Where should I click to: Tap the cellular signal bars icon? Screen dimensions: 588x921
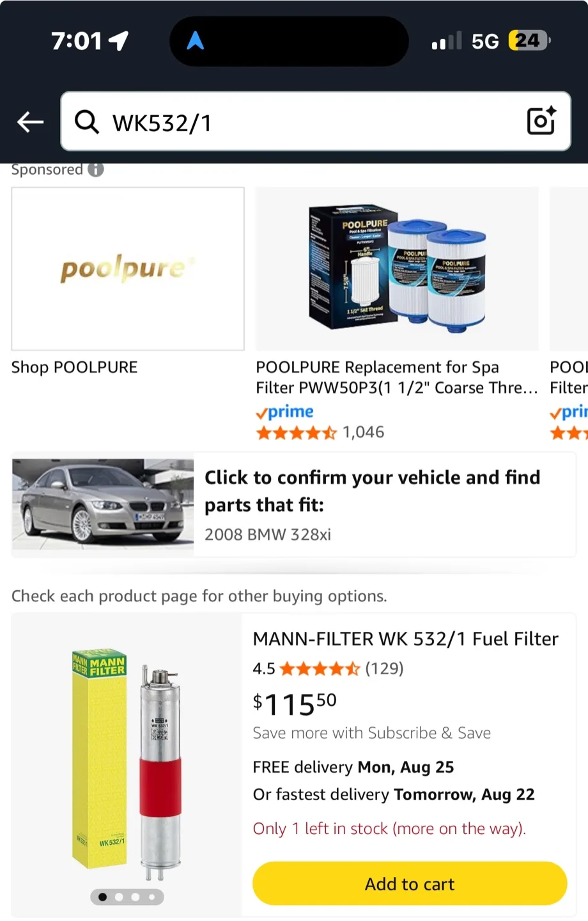[446, 42]
